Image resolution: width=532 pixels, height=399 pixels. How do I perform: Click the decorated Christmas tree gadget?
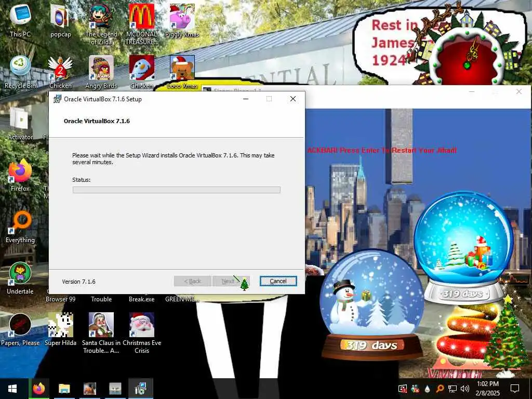pyautogui.click(x=506, y=336)
